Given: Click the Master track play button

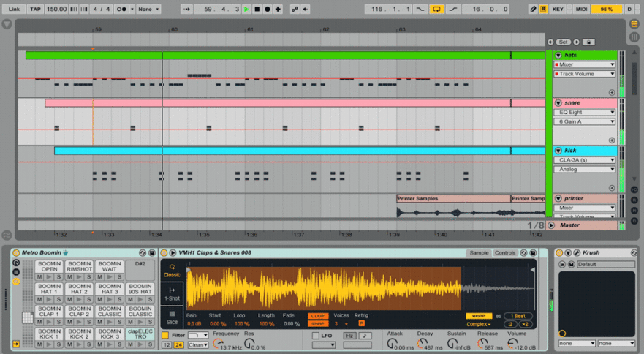Looking at the screenshot, I should click(x=551, y=225).
